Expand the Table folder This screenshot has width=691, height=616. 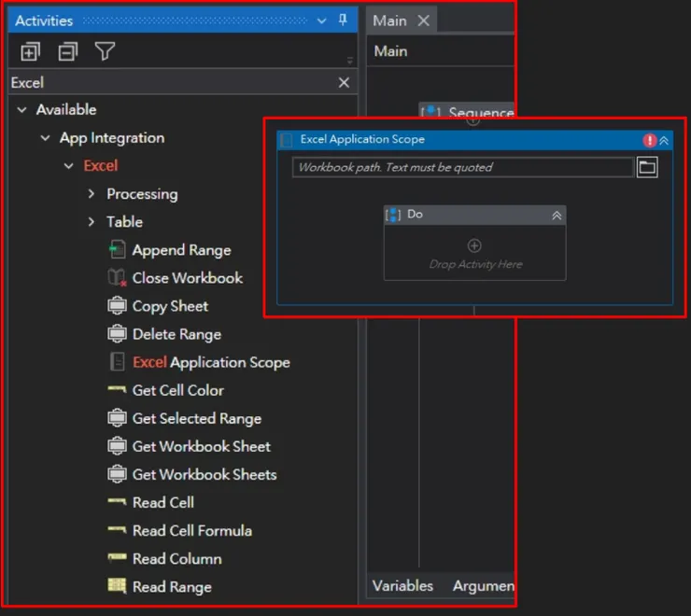point(92,221)
